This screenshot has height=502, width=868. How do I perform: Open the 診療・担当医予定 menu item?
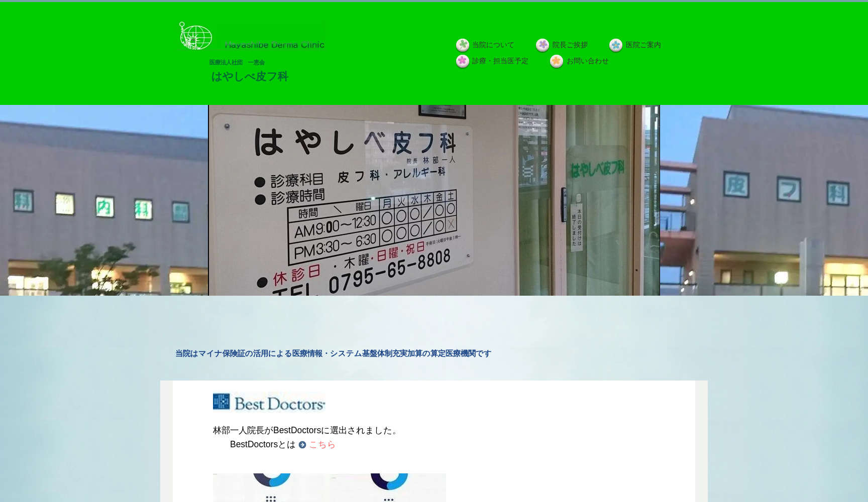pos(500,61)
